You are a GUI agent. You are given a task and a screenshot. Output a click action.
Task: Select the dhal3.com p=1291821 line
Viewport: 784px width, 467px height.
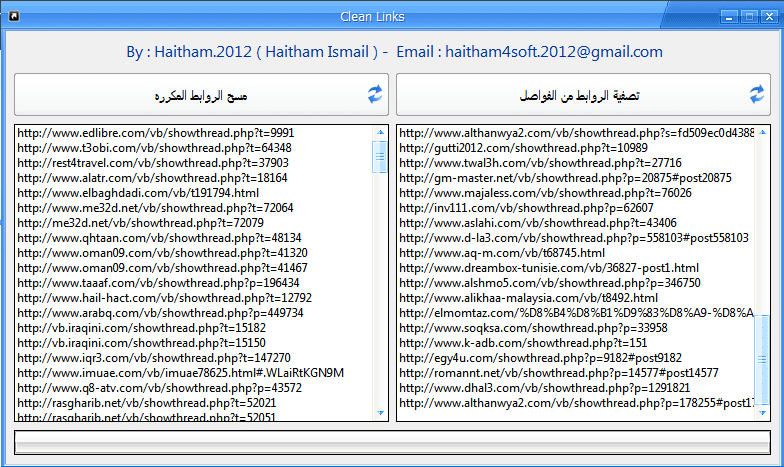pyautogui.click(x=544, y=388)
